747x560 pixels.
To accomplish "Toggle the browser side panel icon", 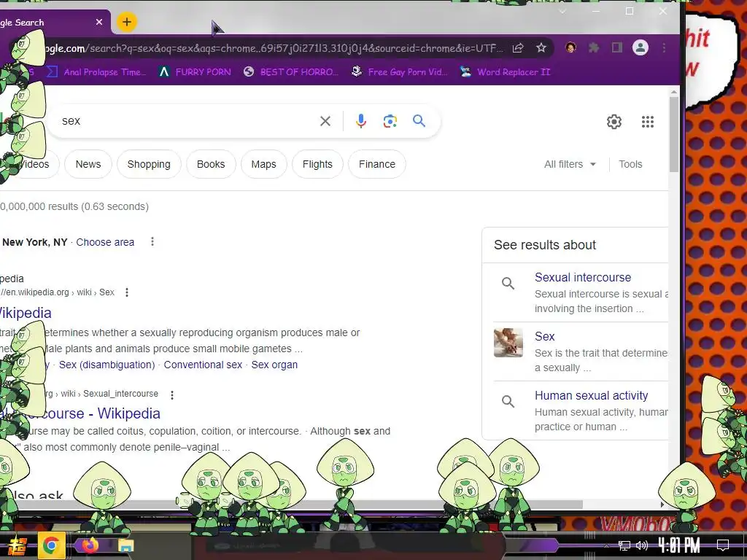I will tap(617, 47).
